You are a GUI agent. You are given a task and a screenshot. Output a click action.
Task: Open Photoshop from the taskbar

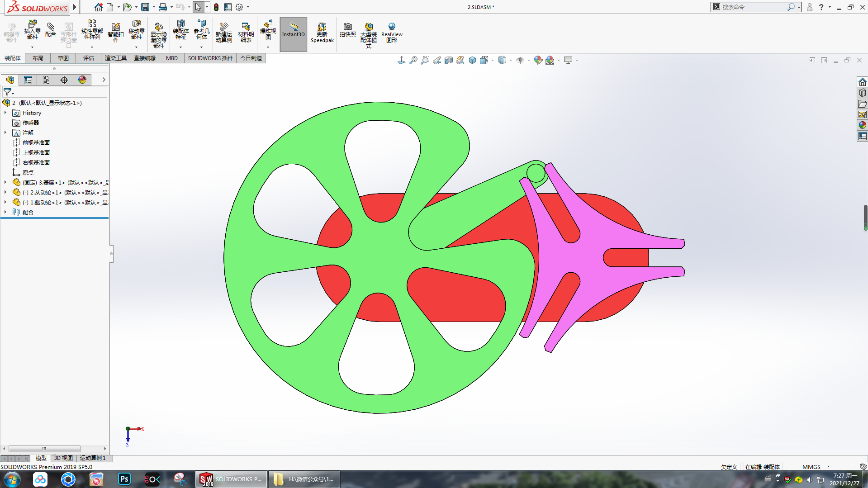[124, 479]
